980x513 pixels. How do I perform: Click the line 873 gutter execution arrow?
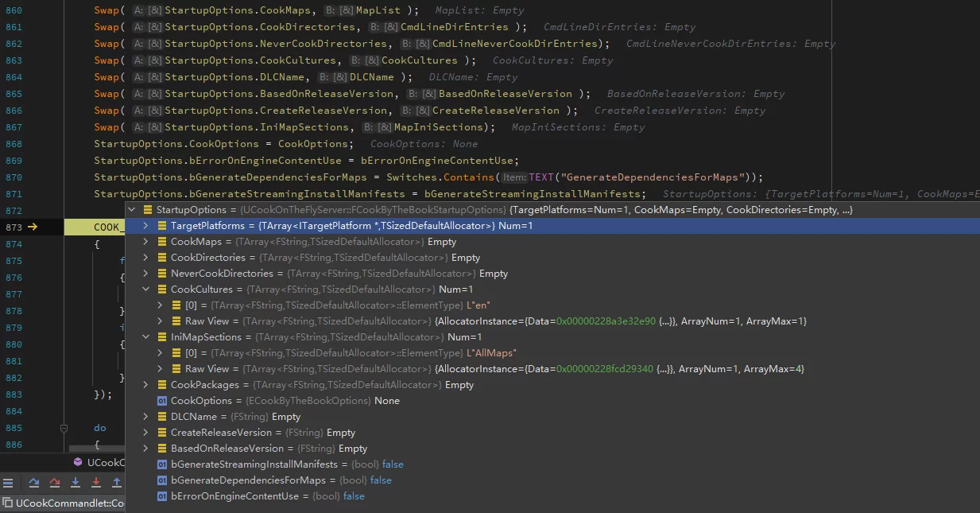pos(33,227)
